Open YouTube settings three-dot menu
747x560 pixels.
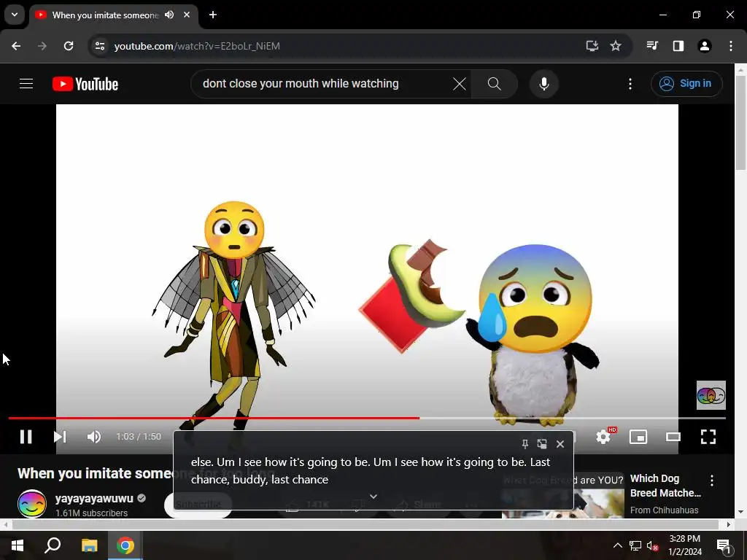point(630,84)
